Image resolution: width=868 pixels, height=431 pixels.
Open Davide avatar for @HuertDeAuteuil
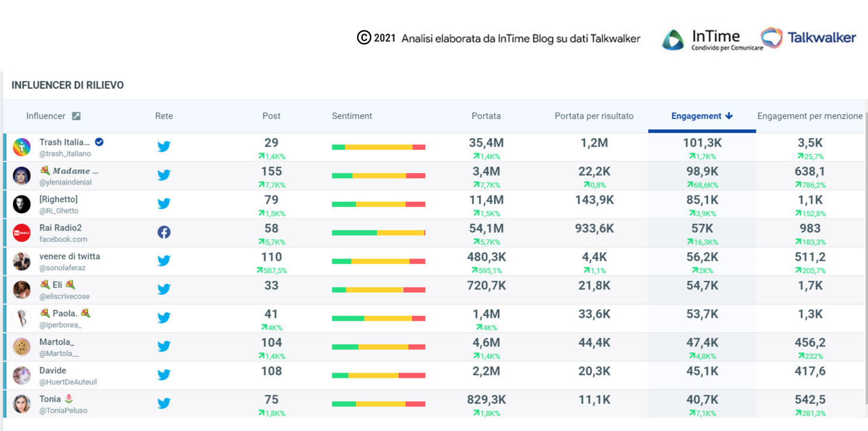click(22, 375)
